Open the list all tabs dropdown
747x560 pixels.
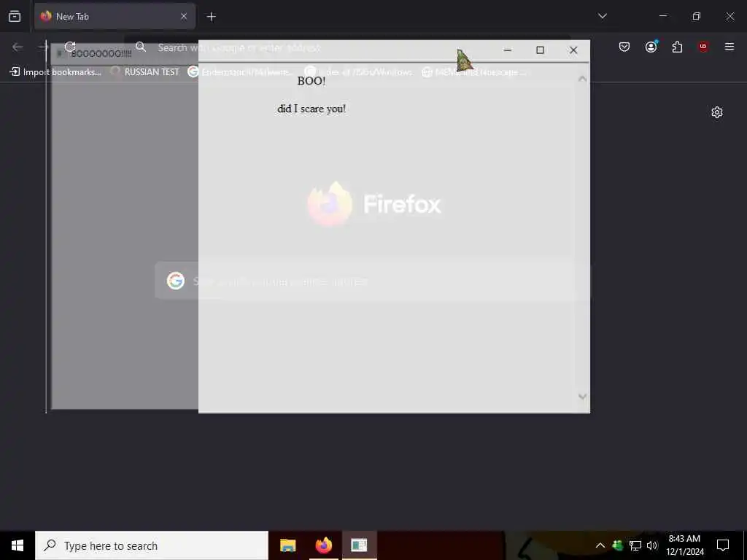pos(602,16)
